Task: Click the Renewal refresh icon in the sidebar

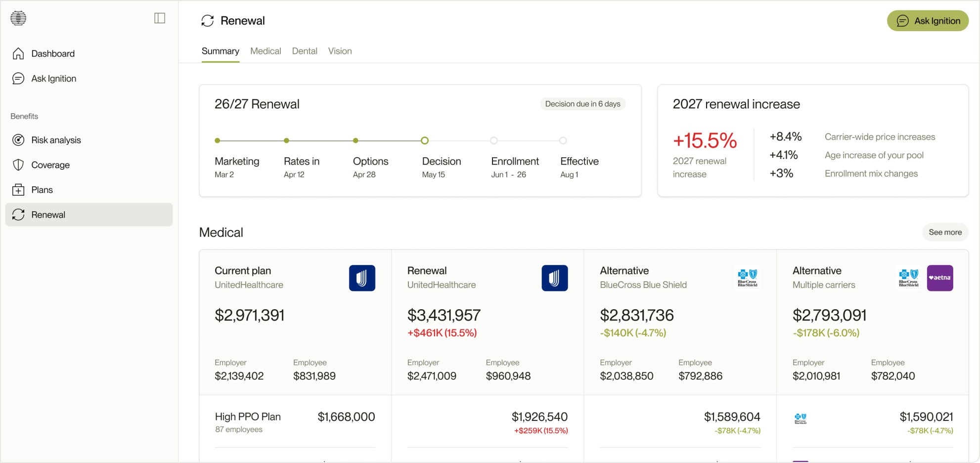Action: (18, 215)
